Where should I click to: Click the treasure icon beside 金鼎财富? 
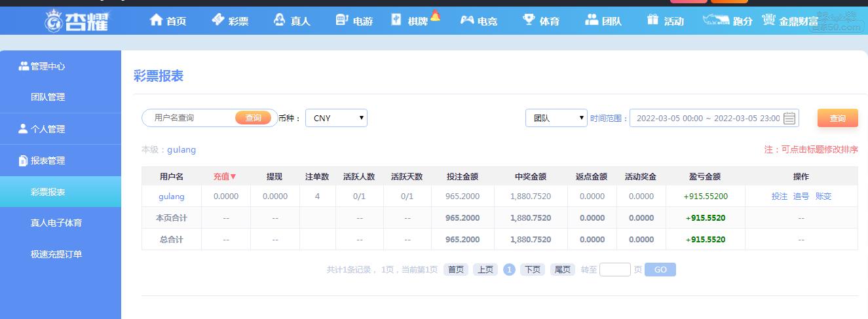click(769, 20)
